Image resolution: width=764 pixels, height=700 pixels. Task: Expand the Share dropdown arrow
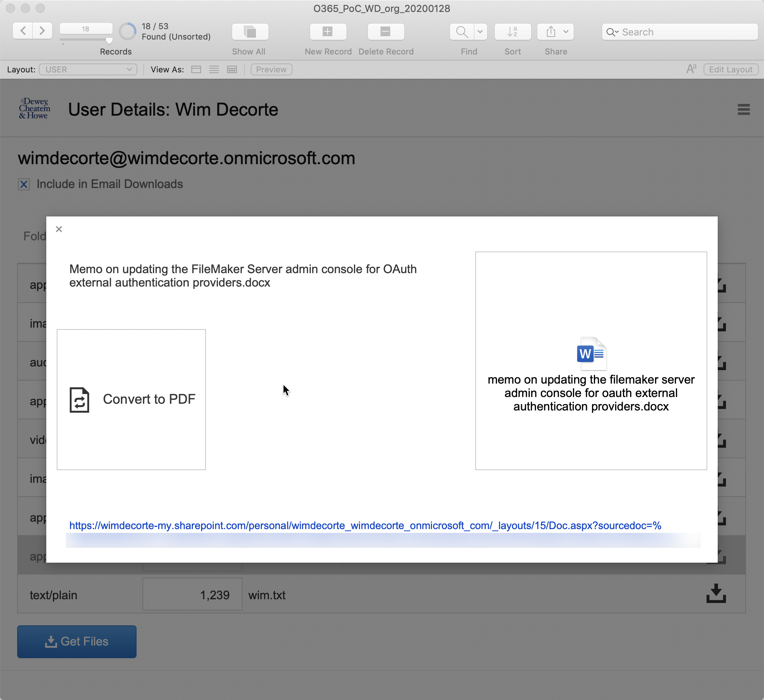(566, 32)
